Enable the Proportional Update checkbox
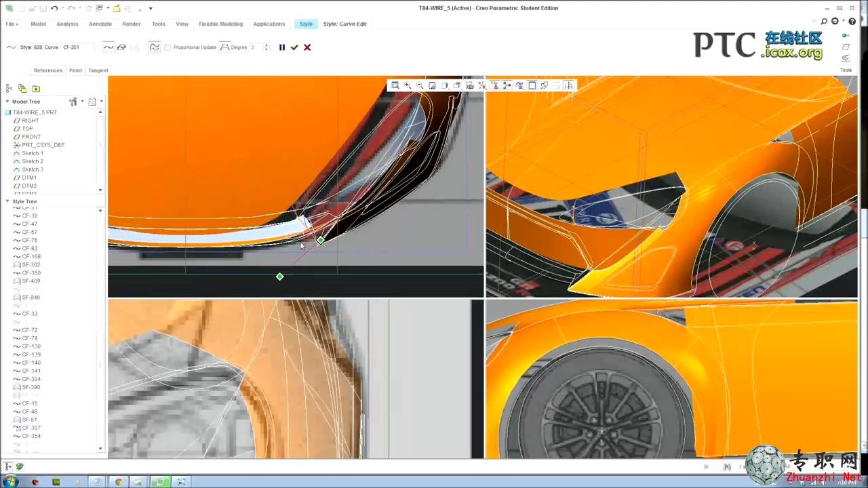Screen dimensions: 868x488 pyautogui.click(x=167, y=47)
